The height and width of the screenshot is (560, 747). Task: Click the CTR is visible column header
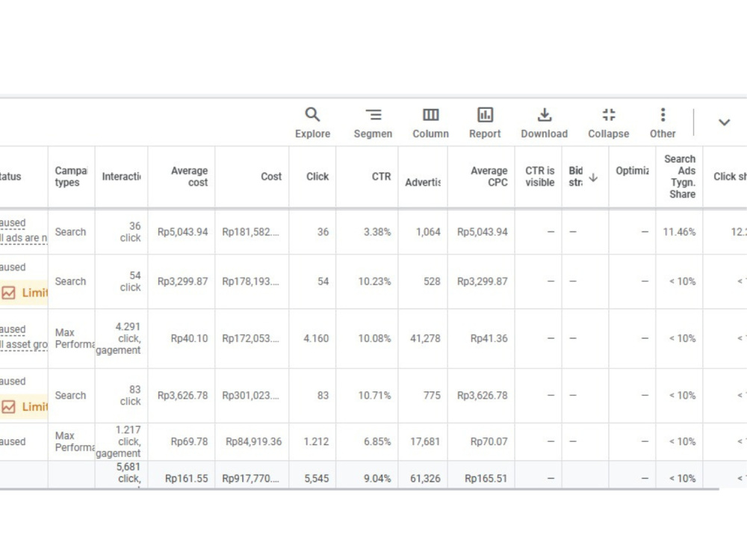540,177
